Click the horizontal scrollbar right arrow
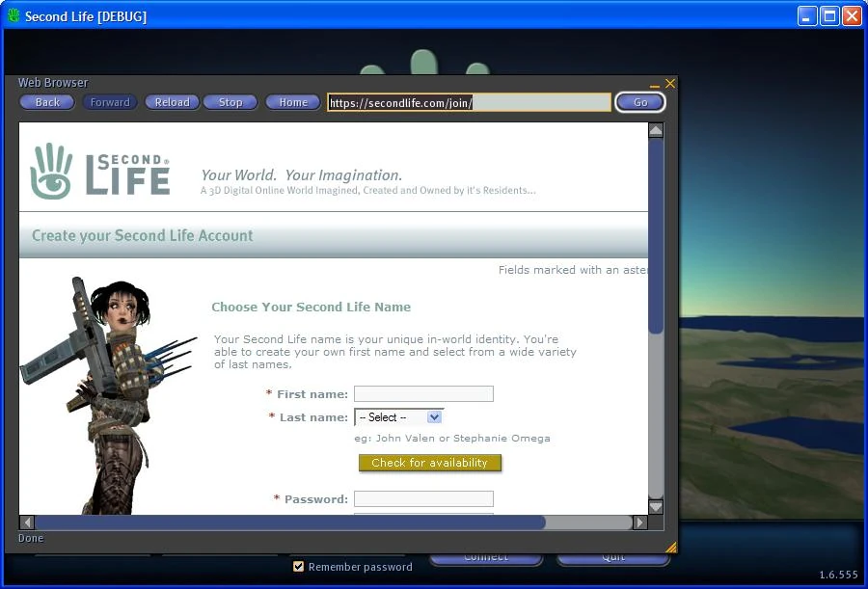Viewport: 868px width, 589px height. [640, 522]
